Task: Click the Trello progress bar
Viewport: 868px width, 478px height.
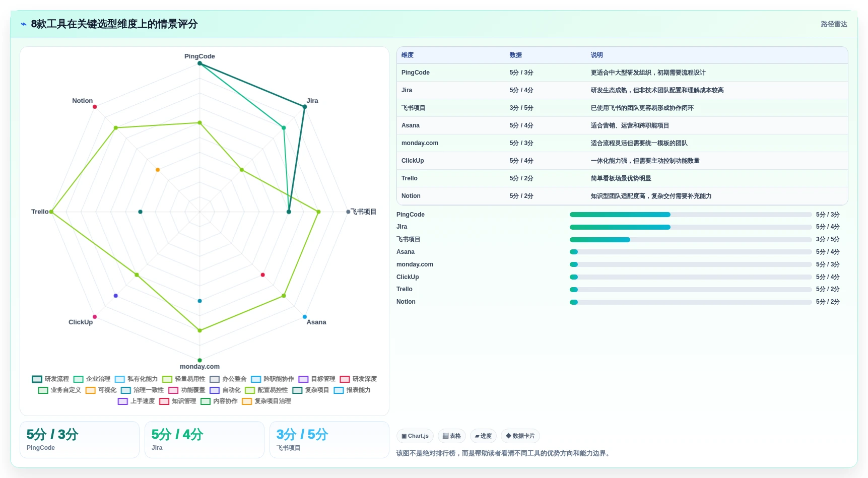Action: (x=691, y=290)
